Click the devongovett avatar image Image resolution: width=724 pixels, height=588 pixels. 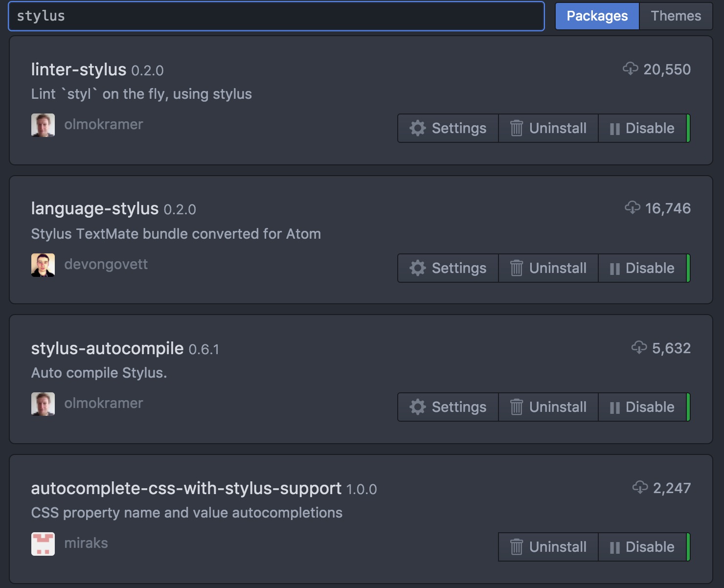43,265
